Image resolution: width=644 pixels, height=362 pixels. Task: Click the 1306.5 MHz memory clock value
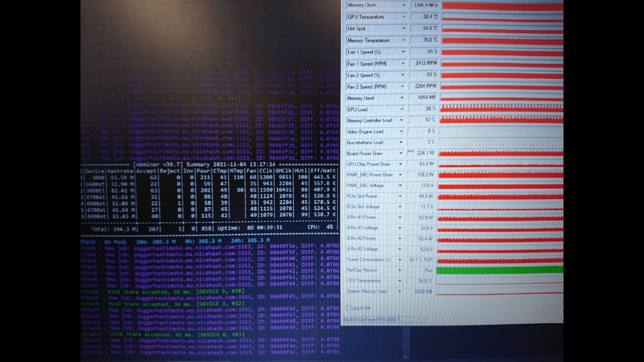click(x=426, y=5)
